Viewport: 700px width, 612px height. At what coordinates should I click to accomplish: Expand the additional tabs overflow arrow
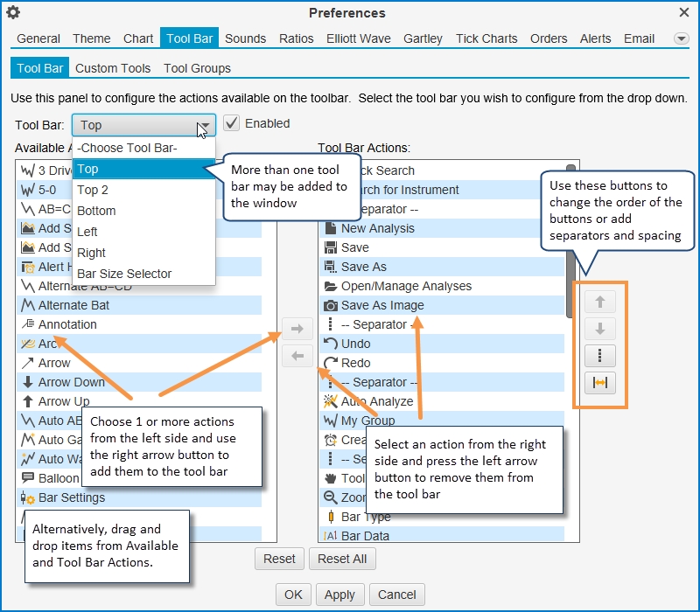pyautogui.click(x=682, y=38)
